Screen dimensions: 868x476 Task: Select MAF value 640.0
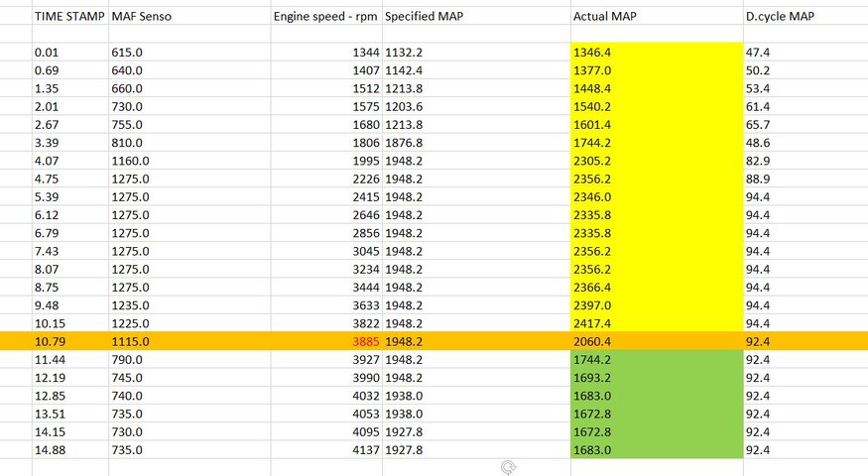coord(189,70)
